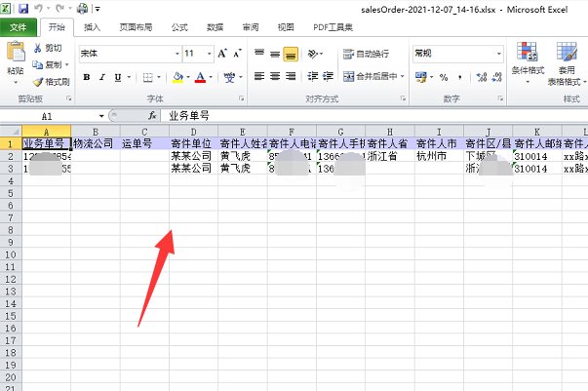Viewport: 588px width, 391px height.
Task: Open paste options dropdown arrow
Action: pos(16,83)
